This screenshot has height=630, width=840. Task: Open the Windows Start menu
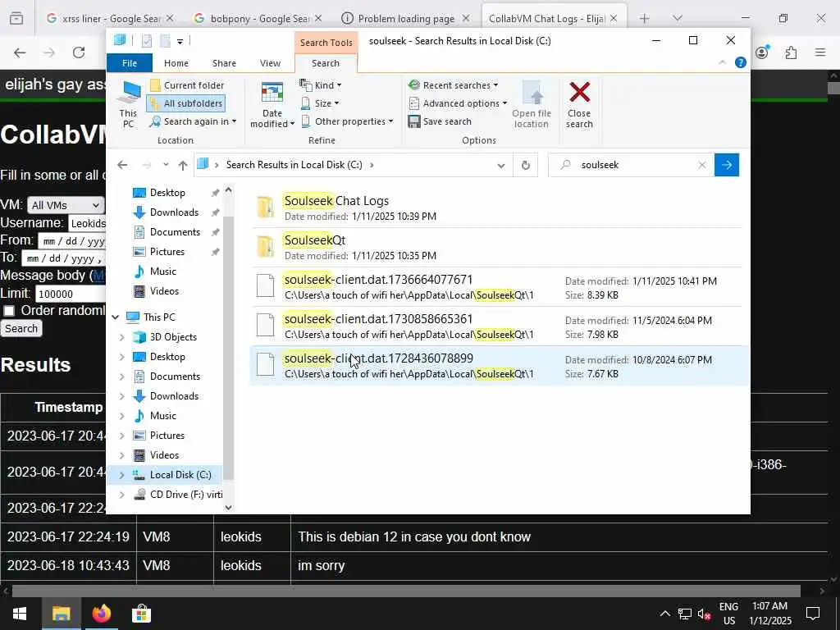click(20, 614)
